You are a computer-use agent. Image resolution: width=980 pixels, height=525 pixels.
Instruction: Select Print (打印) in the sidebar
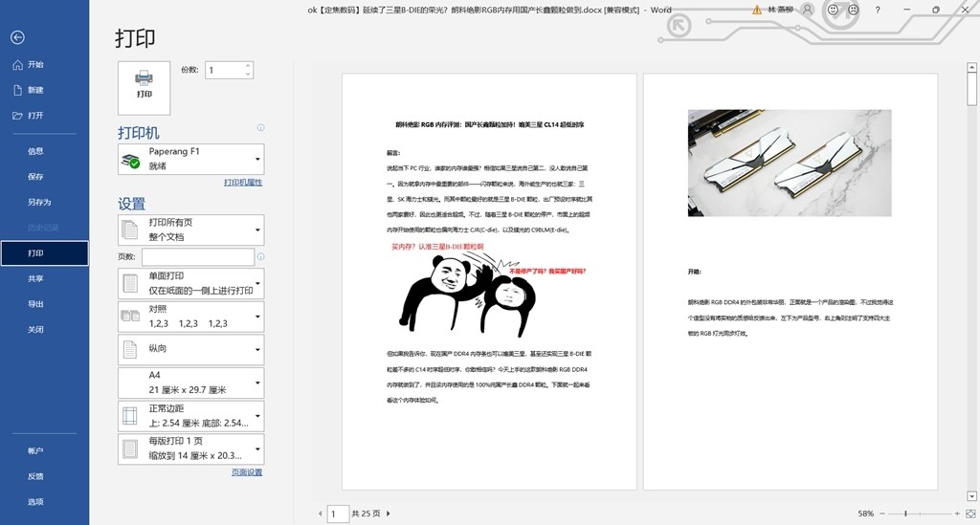pos(44,253)
